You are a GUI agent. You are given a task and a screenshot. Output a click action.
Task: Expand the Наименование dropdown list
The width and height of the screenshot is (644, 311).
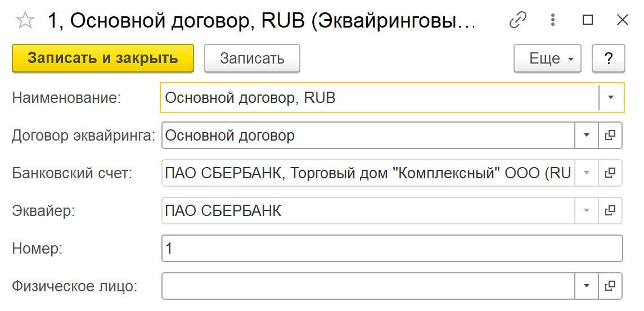point(611,98)
